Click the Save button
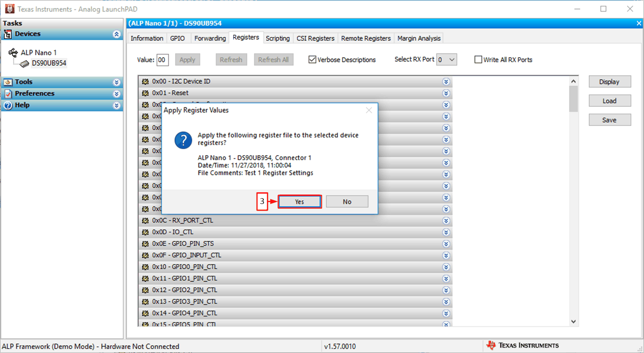644x353 pixels. 610,120
